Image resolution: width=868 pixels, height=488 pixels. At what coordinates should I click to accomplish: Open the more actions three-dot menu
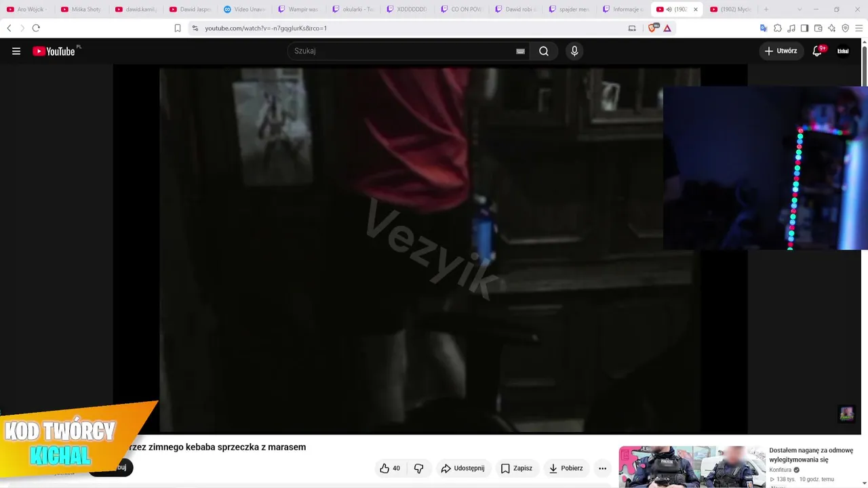[x=602, y=468]
